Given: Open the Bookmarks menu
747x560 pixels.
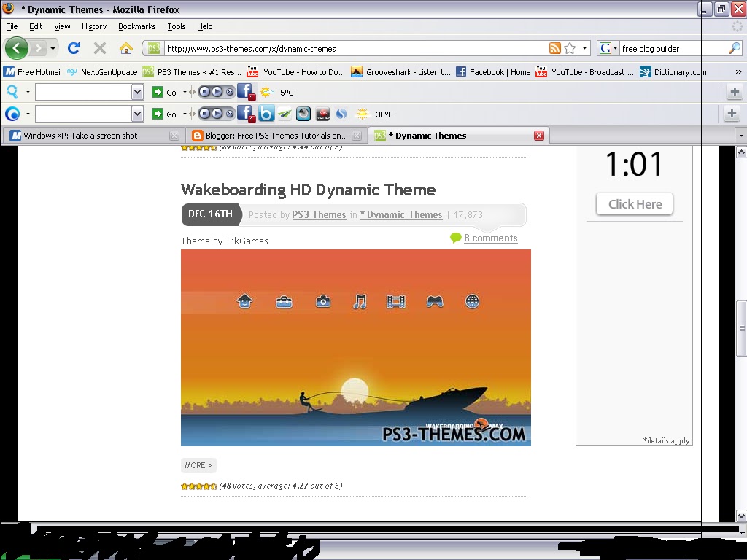Looking at the screenshot, I should 136,26.
